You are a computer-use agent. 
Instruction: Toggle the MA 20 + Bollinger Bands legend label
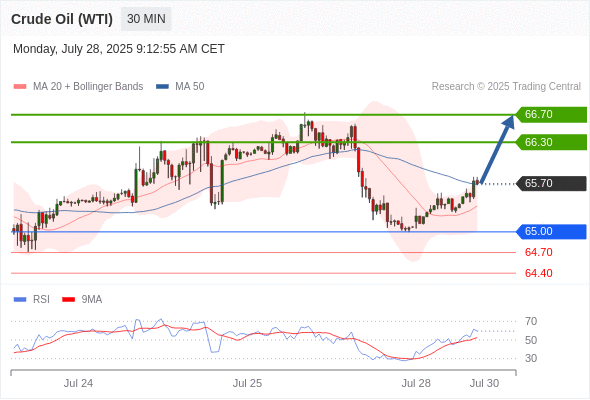pos(88,87)
